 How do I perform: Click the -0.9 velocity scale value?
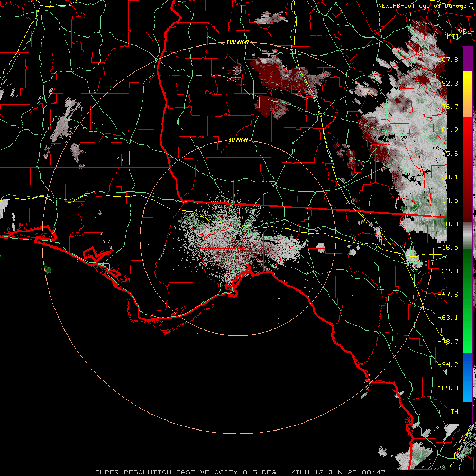[450, 224]
